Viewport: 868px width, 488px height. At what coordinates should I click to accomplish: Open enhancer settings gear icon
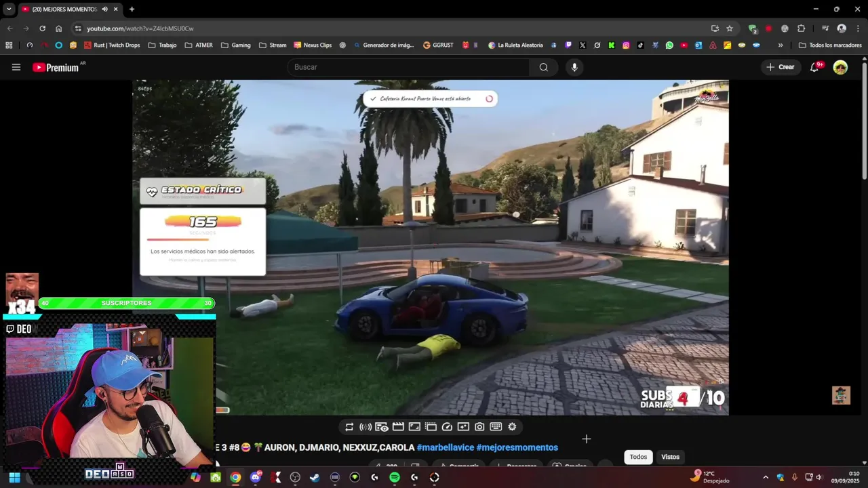click(512, 427)
